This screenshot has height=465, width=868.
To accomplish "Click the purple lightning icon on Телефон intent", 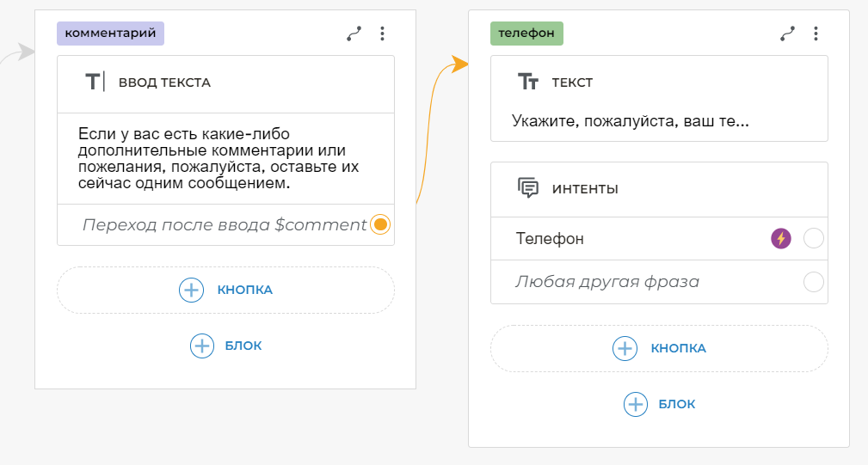I will [x=780, y=239].
